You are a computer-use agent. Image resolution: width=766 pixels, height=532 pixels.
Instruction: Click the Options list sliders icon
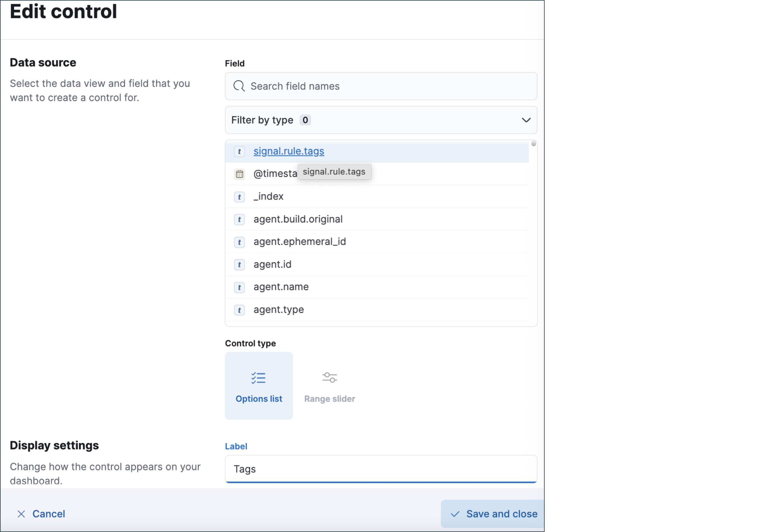coord(258,378)
